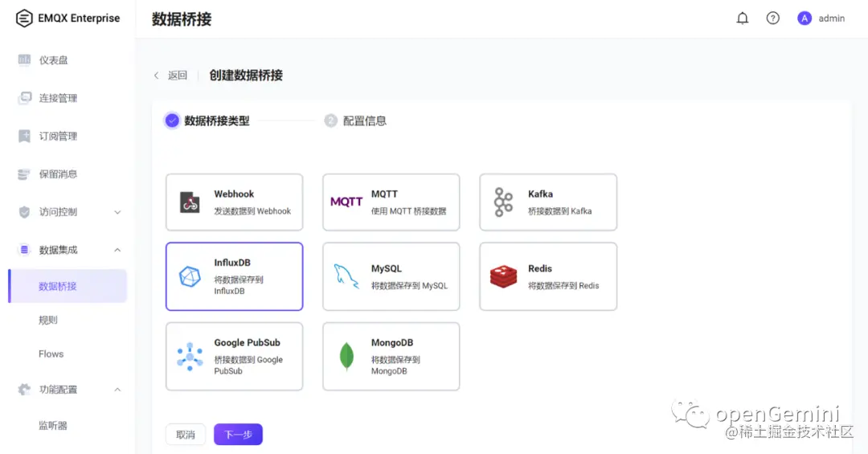Expand the 访问控制 menu chevron
This screenshot has width=868, height=454.
[x=117, y=212]
